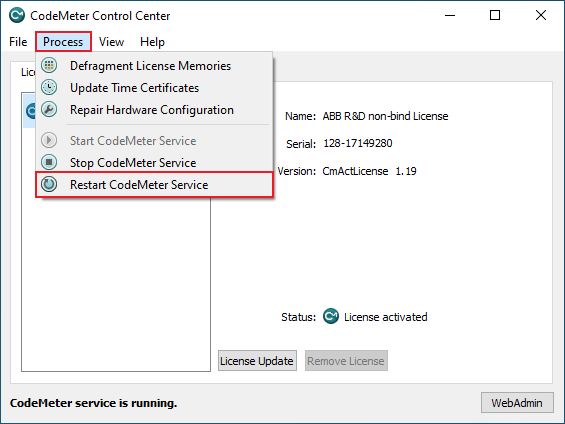Click the Restart CodeMeter Service circular icon
565x424 pixels.
pos(49,184)
